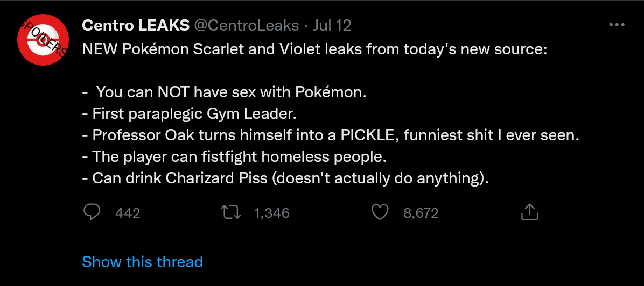The image size is (644, 286).
Task: Click the reply speech bubble icon
Action: click(93, 212)
